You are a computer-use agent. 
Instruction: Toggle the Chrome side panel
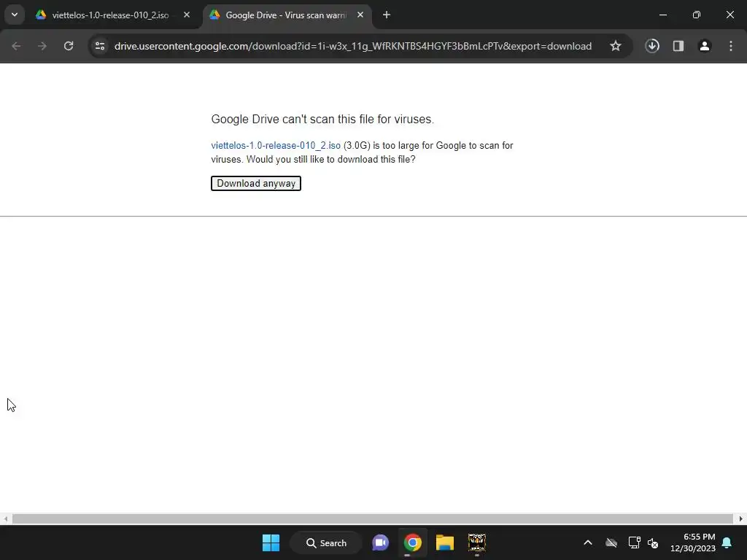pyautogui.click(x=678, y=46)
